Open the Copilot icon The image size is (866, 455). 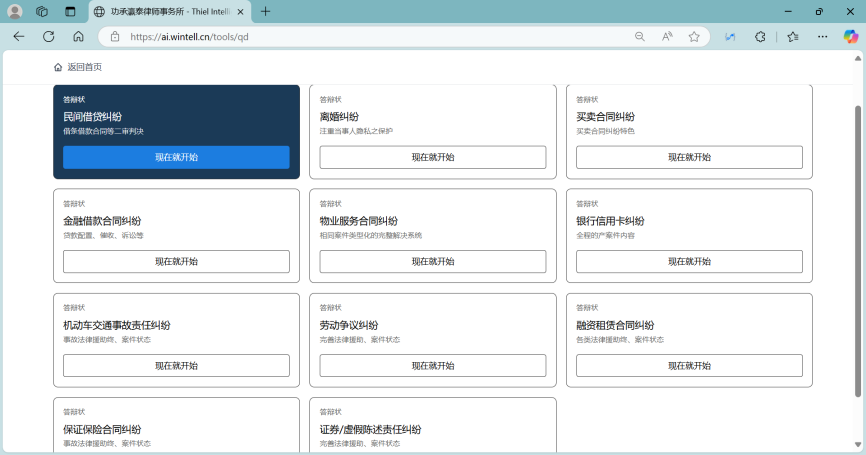coord(851,36)
